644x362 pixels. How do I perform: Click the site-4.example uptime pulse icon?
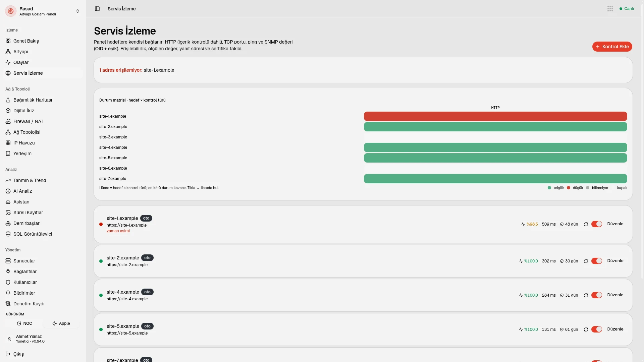(521, 295)
